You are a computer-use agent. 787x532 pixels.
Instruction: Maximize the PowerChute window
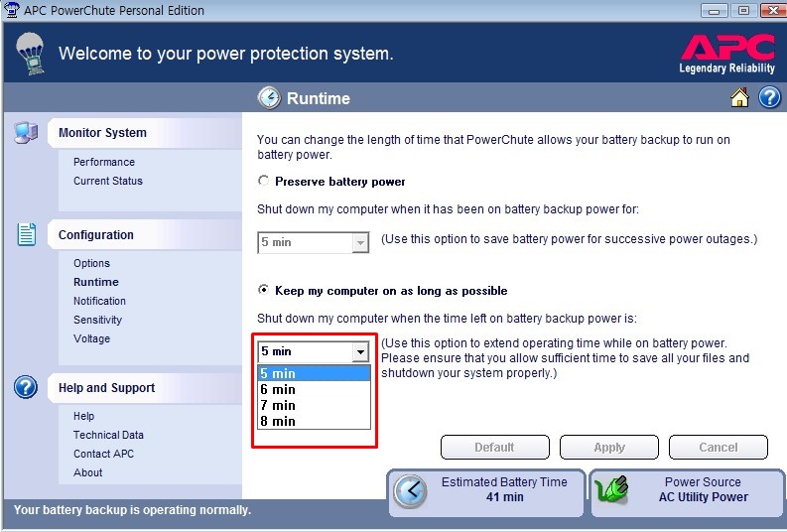744,10
